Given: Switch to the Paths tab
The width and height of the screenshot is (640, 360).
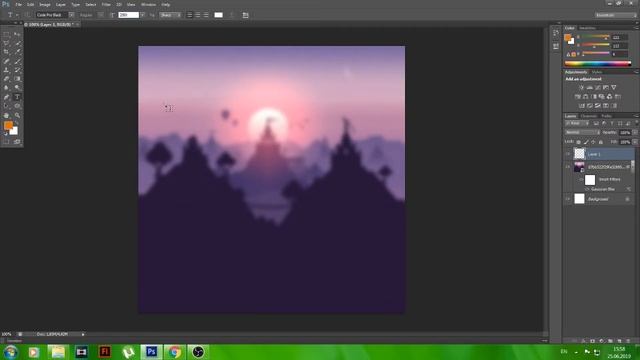Looking at the screenshot, I should point(607,116).
